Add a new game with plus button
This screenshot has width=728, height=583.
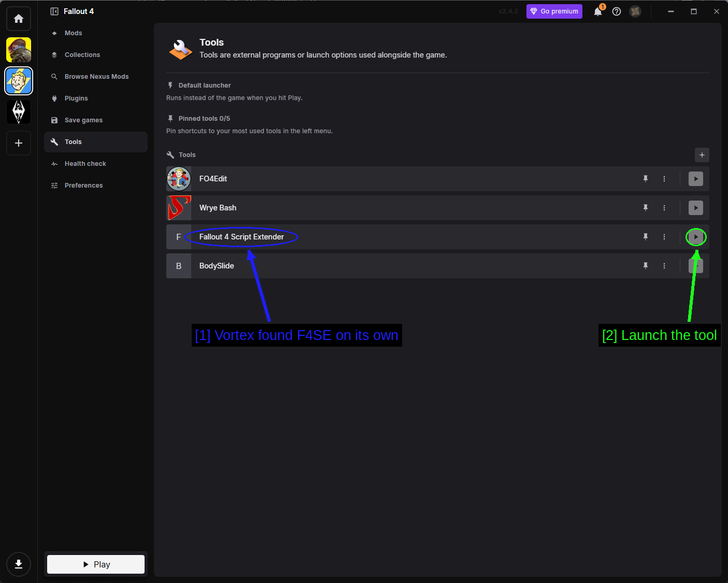19,143
